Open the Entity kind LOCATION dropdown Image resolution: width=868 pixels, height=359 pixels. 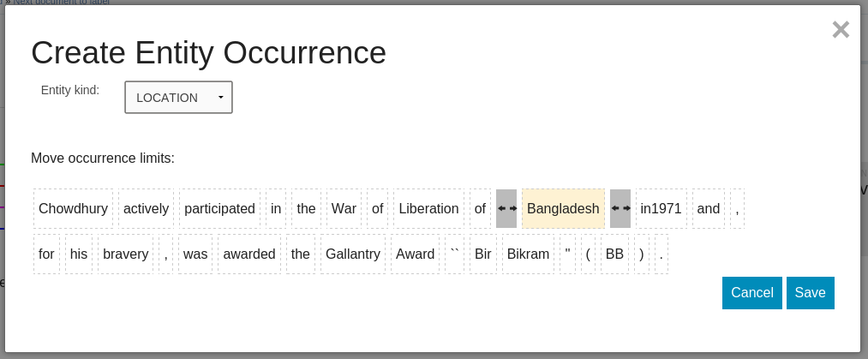tap(178, 98)
